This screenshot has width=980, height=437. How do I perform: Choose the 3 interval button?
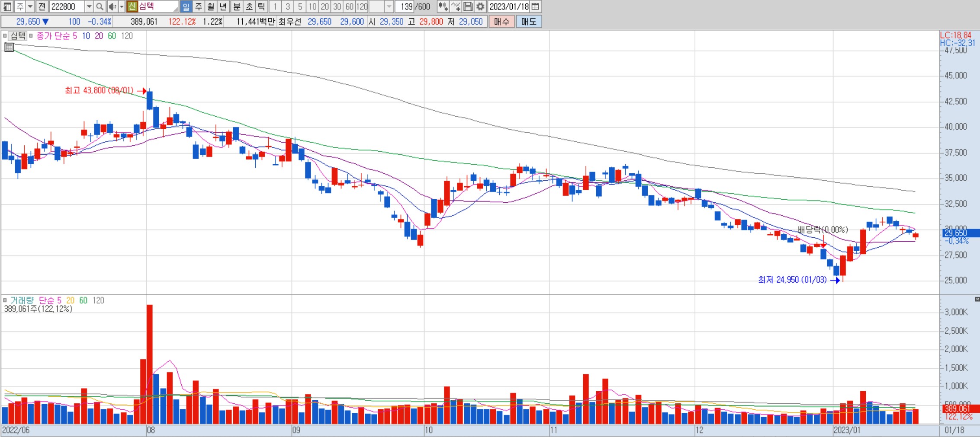288,6
